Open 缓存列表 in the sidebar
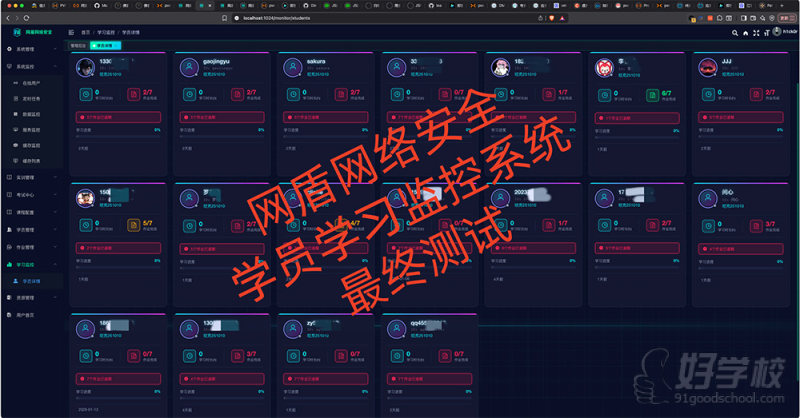The image size is (800, 418). tap(32, 161)
